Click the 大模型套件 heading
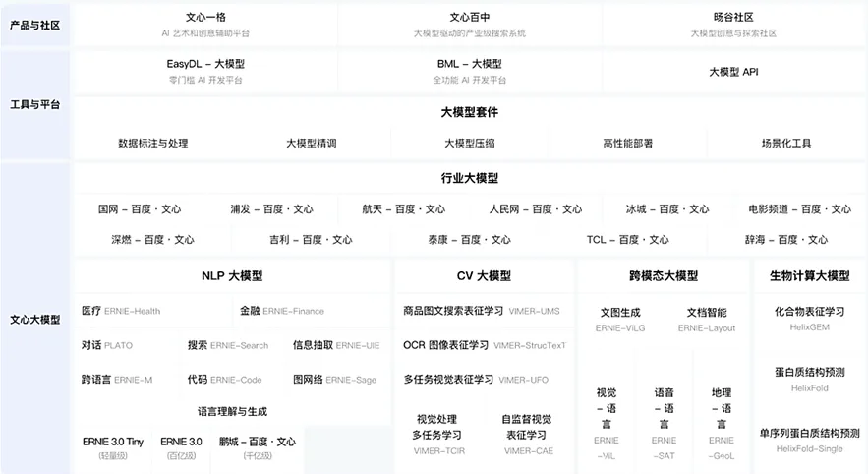The height and width of the screenshot is (474, 868). (470, 112)
